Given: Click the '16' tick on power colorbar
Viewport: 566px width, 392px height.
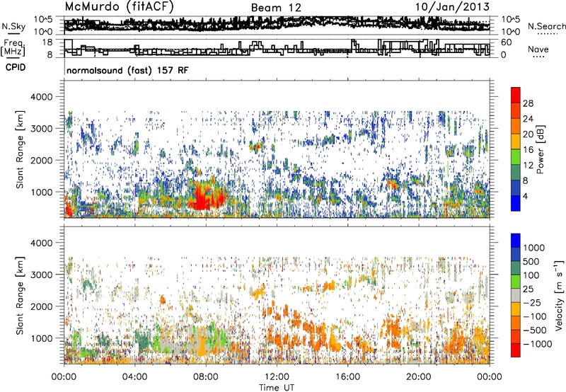Looking at the screenshot, I should point(528,150).
